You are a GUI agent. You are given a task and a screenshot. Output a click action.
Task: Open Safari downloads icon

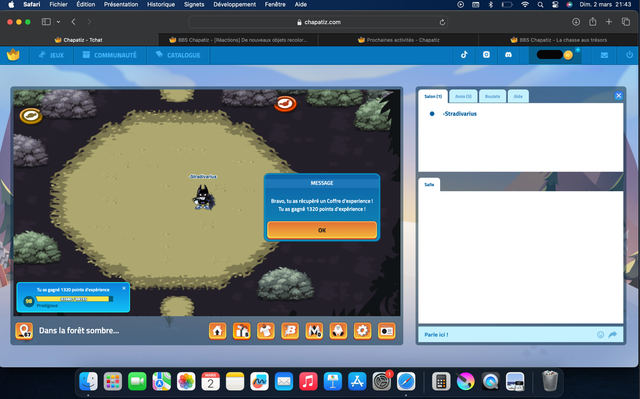click(576, 22)
